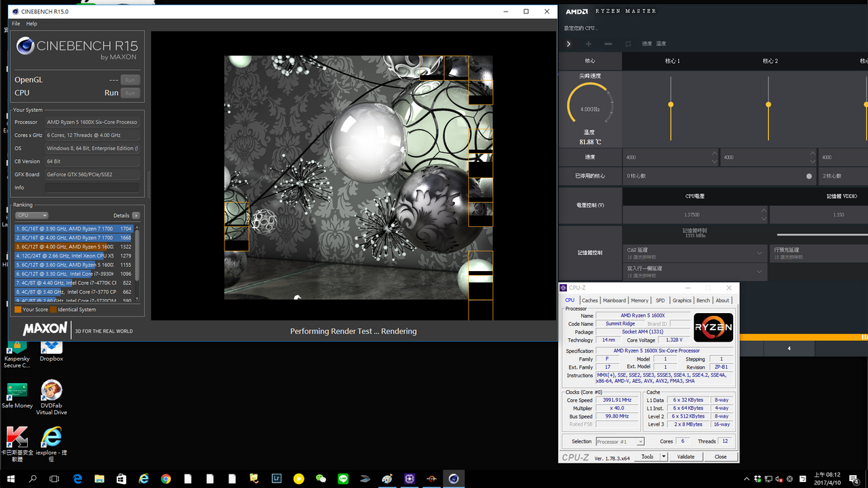
Task: Open the yellow media player taskbar icon
Action: 299,479
